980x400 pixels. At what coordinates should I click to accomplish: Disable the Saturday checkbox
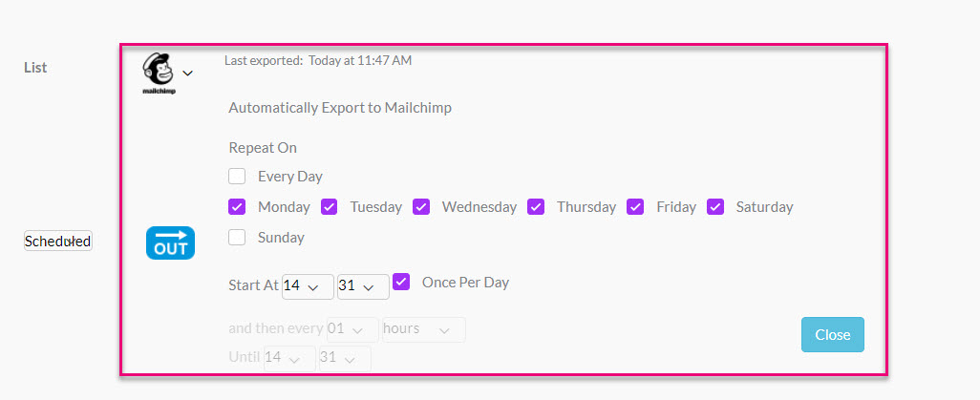715,207
